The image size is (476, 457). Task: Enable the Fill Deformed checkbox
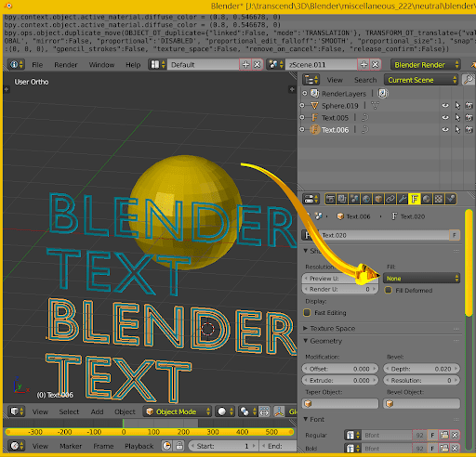388,291
